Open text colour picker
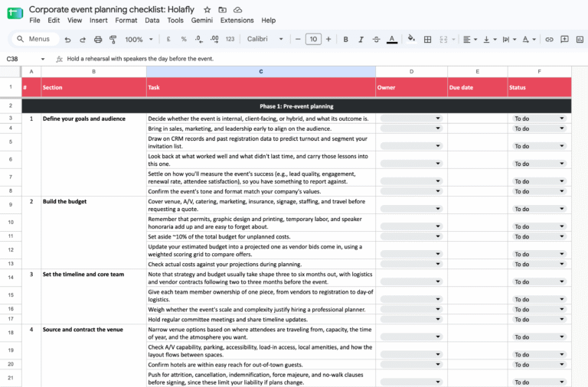The width and height of the screenshot is (588, 387). point(392,39)
